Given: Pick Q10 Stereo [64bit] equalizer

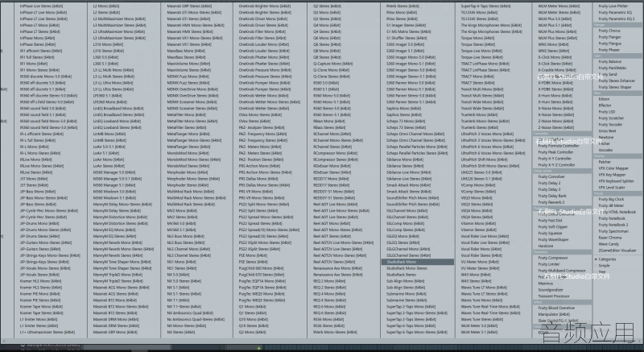Looking at the screenshot, I should (254, 325).
